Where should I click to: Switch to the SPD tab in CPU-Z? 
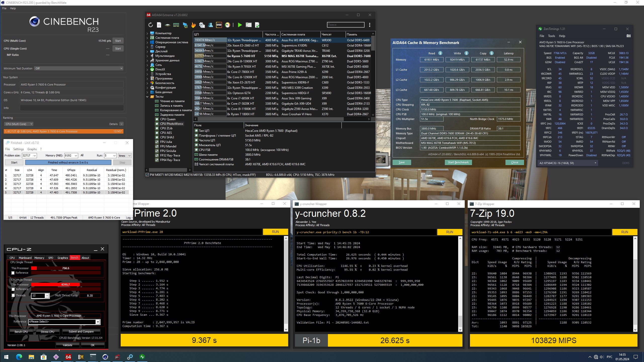pyautogui.click(x=51, y=258)
